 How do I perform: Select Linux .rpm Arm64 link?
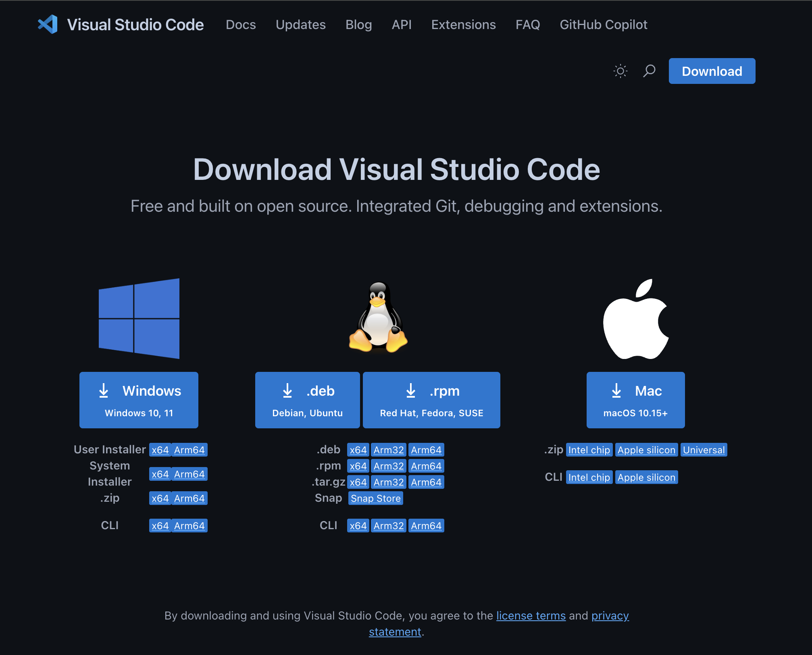(x=426, y=466)
